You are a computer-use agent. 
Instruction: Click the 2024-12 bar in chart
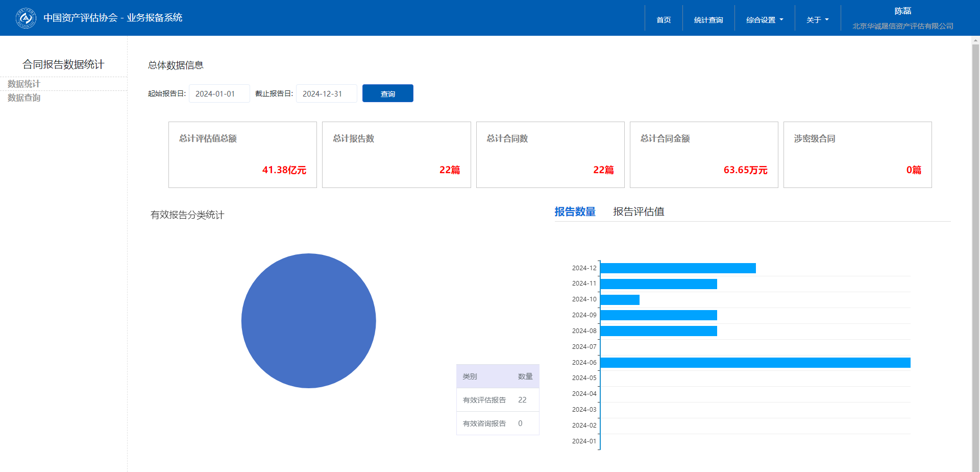(678, 268)
